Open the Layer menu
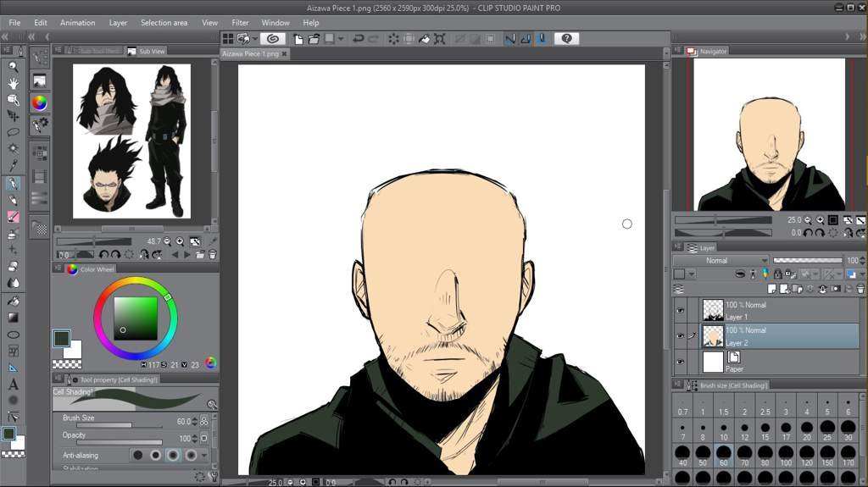Image resolution: width=868 pixels, height=487 pixels. [x=118, y=23]
